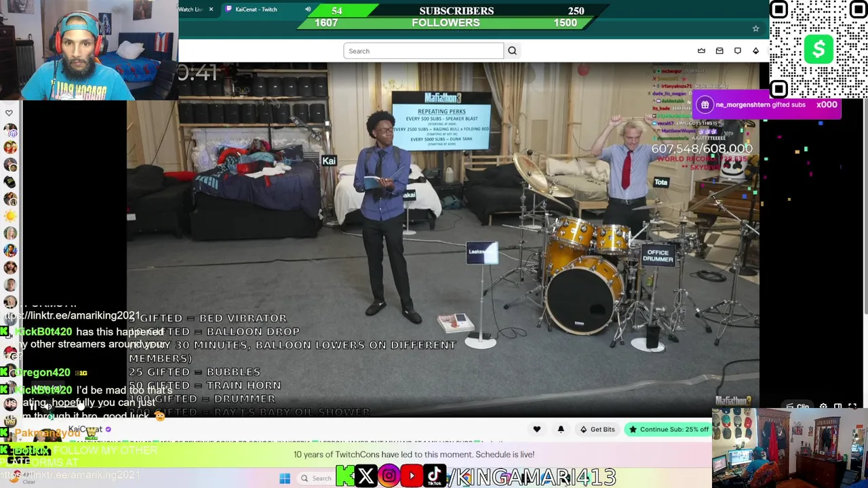Open the video player settings gear
Screen dimensions: 868x488
tap(823, 407)
